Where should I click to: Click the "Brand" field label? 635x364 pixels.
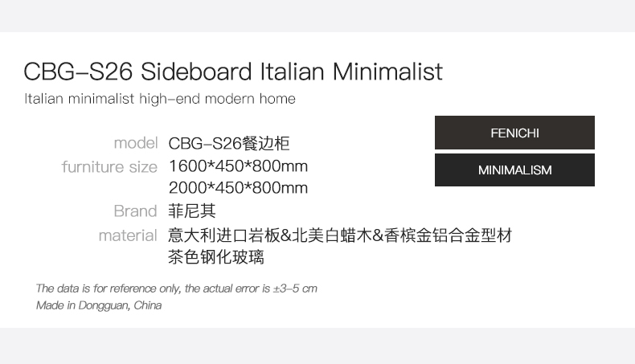(x=135, y=211)
